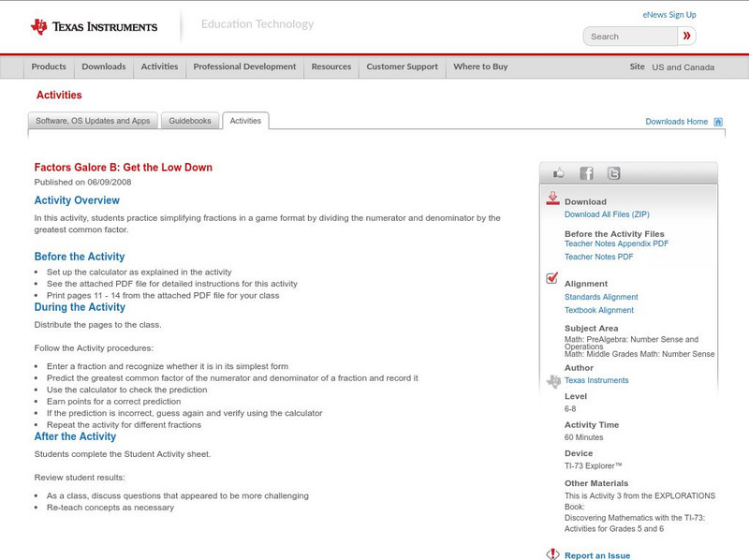Viewport: 749px width, 560px height.
Task: Click the thumbs-up like icon
Action: (x=558, y=173)
